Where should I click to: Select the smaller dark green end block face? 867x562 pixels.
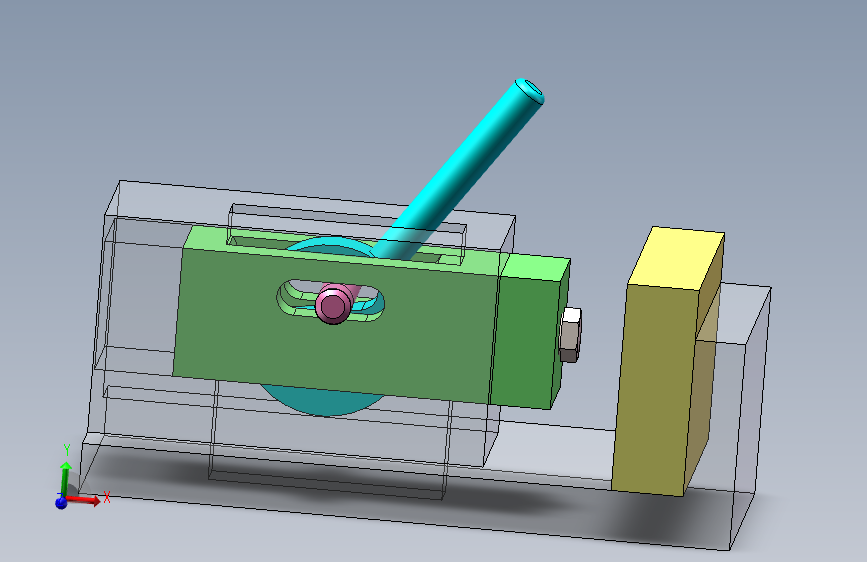pyautogui.click(x=525, y=343)
